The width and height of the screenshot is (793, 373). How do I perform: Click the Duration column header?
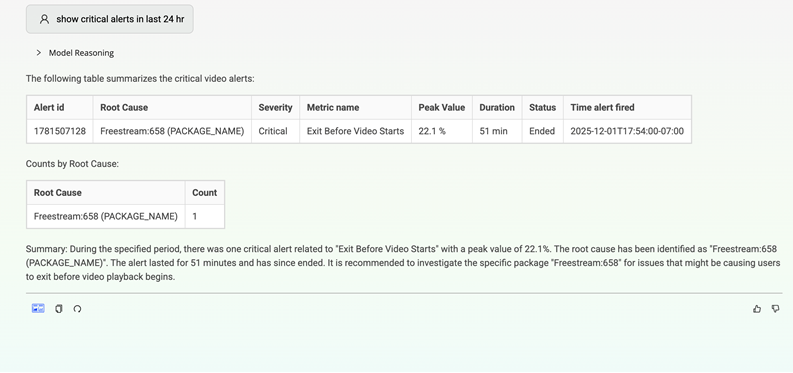[x=497, y=107]
